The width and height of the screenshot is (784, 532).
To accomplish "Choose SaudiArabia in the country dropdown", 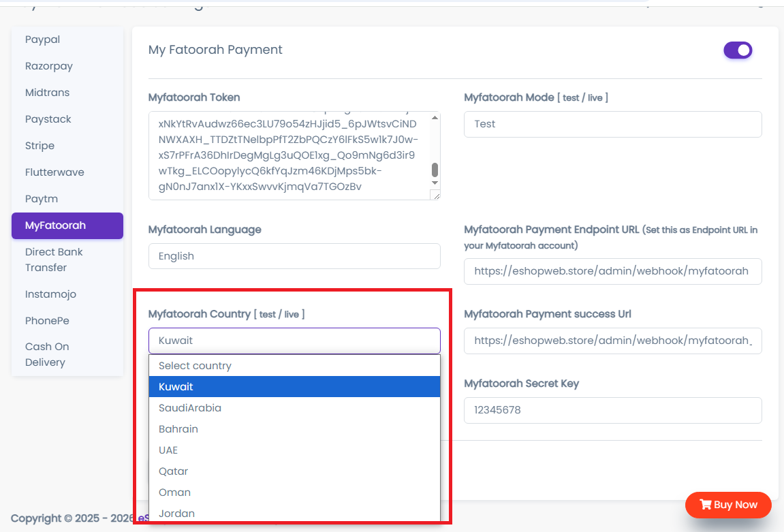I will (x=294, y=408).
